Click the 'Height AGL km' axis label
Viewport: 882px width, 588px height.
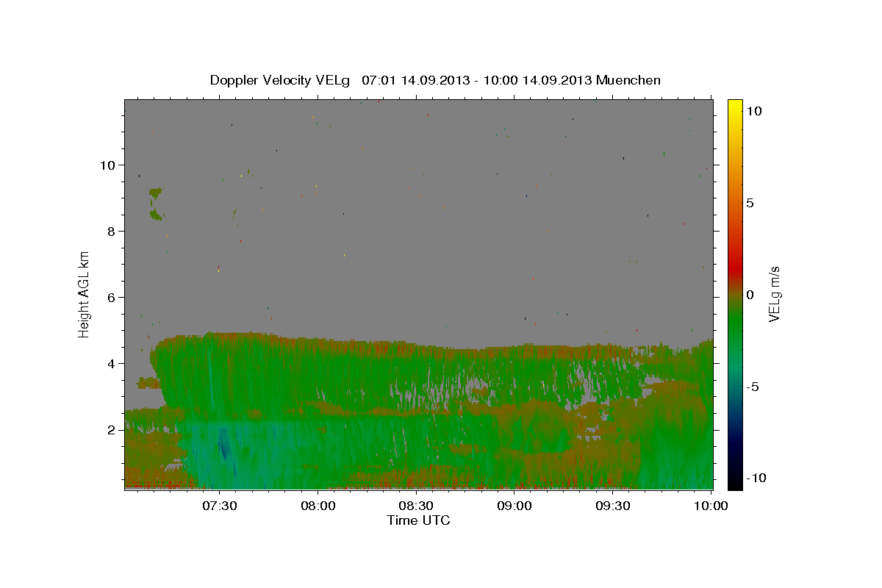pyautogui.click(x=85, y=294)
